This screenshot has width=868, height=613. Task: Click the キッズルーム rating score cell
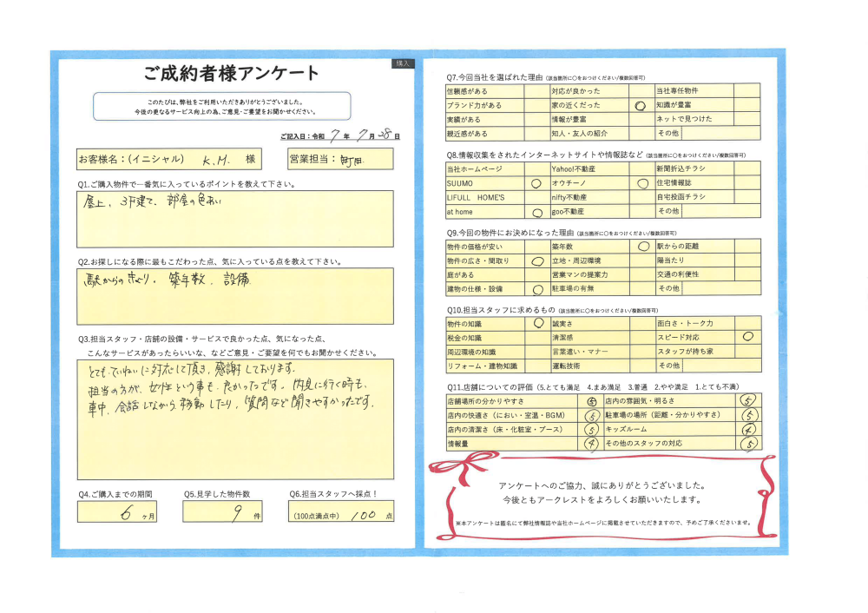click(x=748, y=429)
